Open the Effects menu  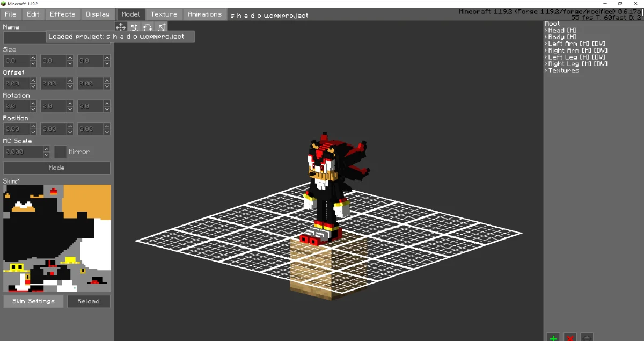[63, 14]
